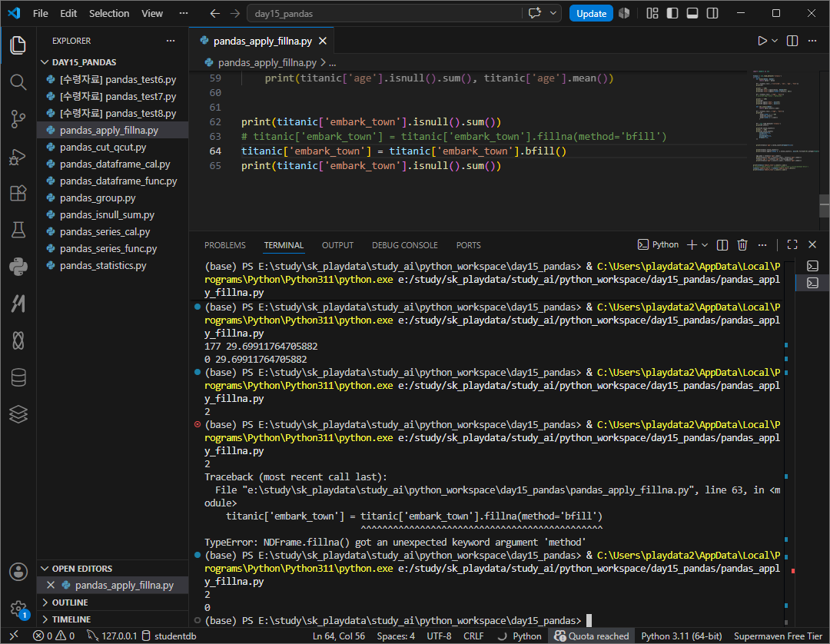Open the title bar overflow menu ellipsis
Image resolution: width=830 pixels, height=644 pixels.
coord(184,13)
